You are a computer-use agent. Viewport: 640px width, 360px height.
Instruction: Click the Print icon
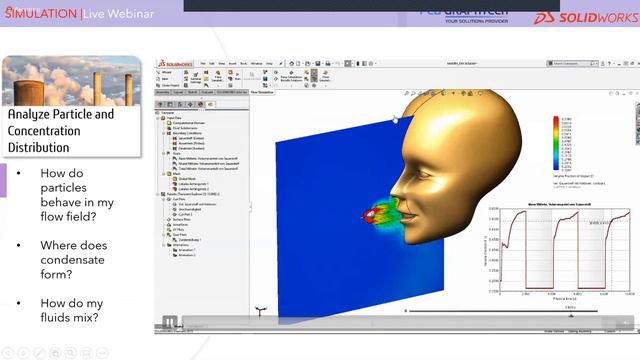coord(328,64)
